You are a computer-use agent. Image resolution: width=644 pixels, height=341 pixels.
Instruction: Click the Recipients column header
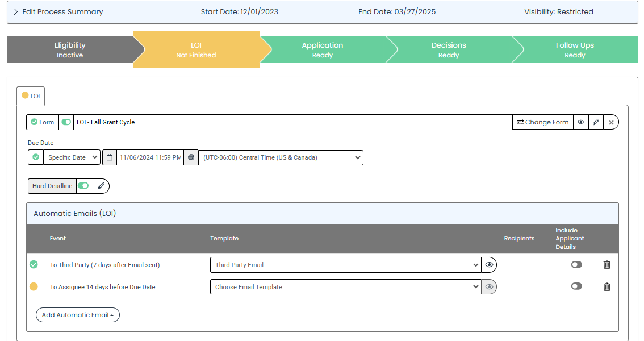coord(519,238)
